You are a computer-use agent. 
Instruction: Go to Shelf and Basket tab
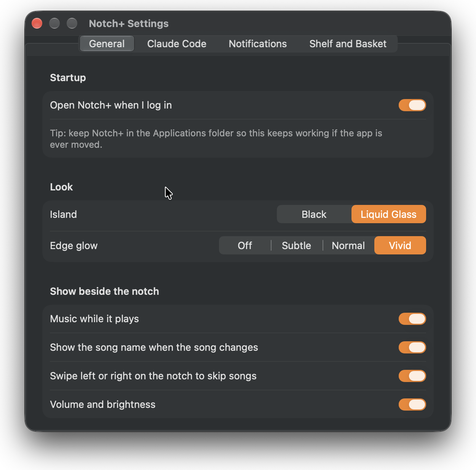[348, 44]
